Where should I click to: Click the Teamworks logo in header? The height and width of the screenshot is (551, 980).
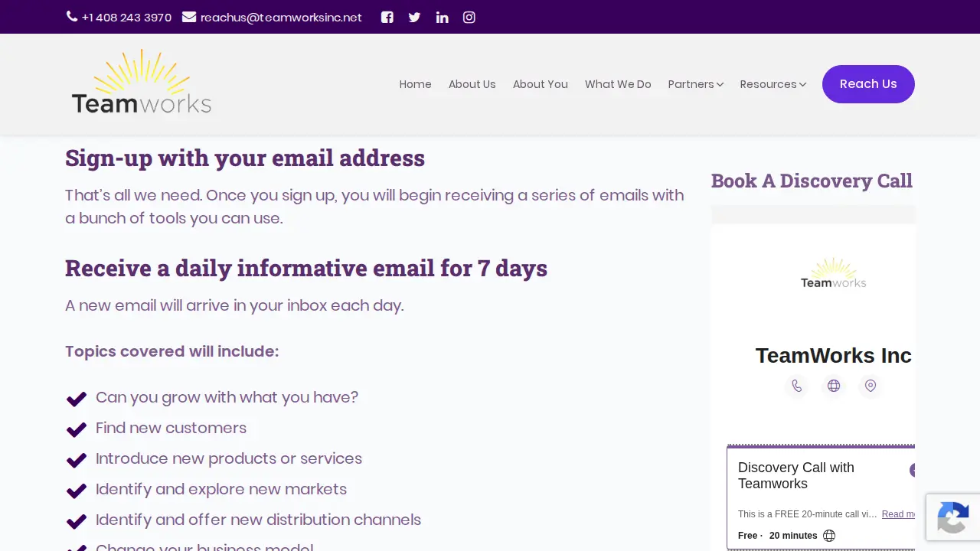point(142,83)
